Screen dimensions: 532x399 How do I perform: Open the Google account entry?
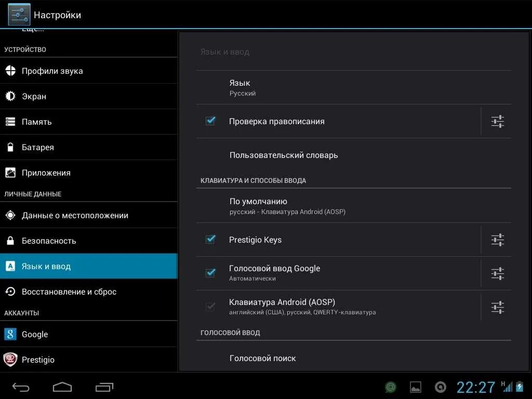pos(88,334)
